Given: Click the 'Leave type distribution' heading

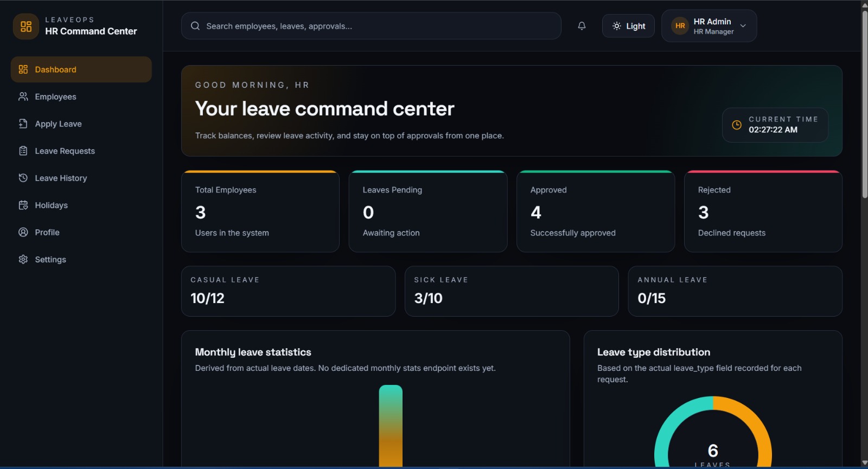Looking at the screenshot, I should pos(654,352).
